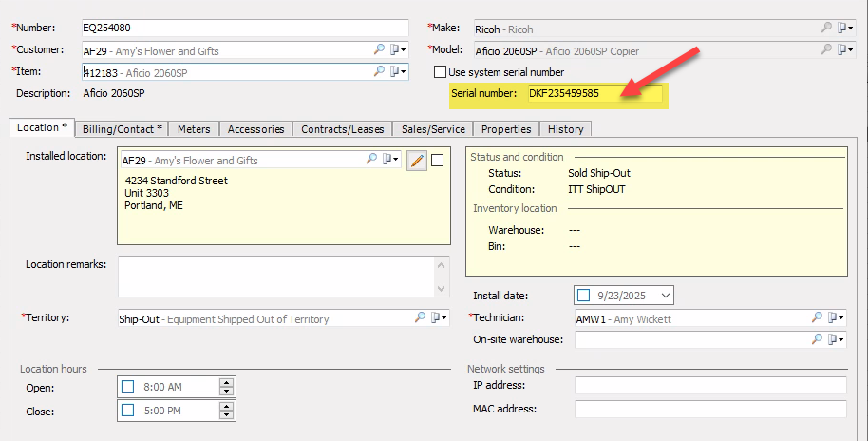
Task: Open the Item field quick-action flag menu
Action: (398, 71)
